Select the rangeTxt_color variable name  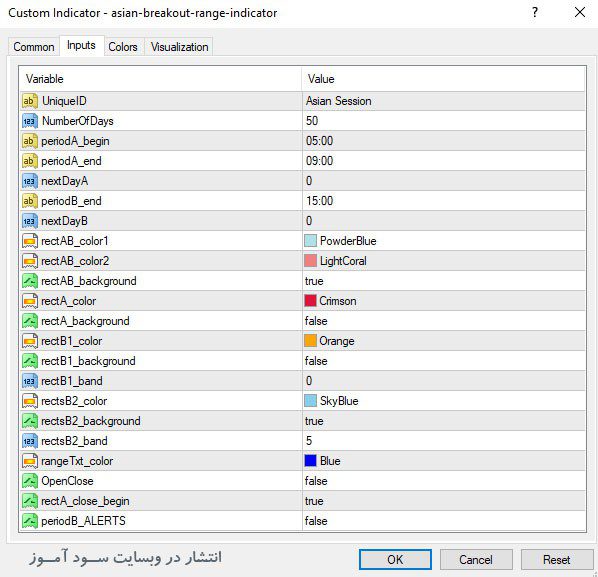77,461
